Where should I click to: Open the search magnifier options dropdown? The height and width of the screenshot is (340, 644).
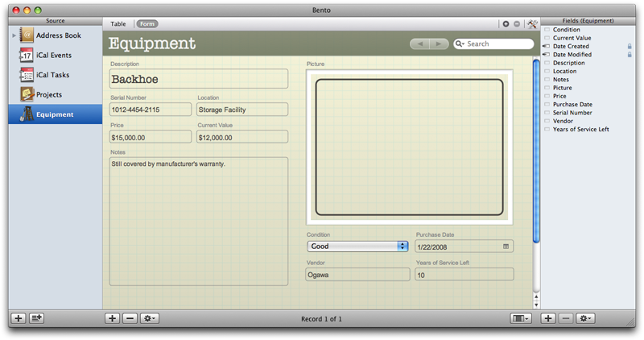click(x=460, y=44)
